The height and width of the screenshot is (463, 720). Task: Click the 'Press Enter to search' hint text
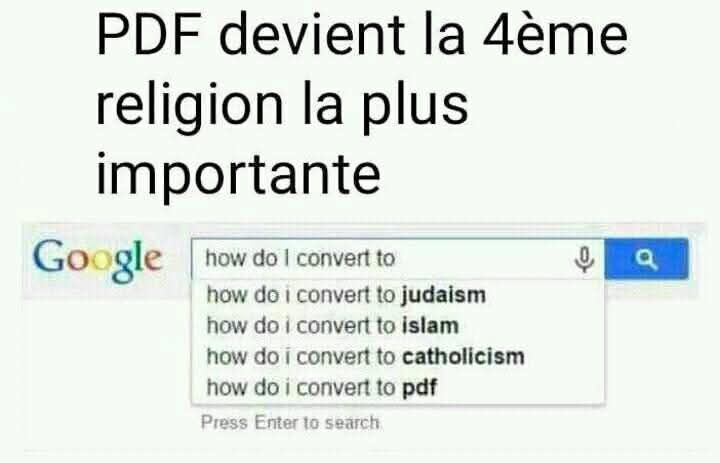(291, 423)
